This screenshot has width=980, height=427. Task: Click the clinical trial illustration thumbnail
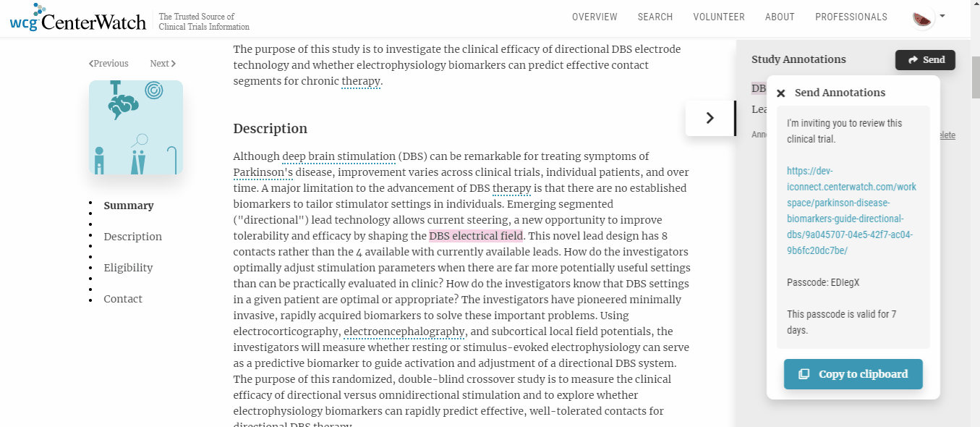pos(136,127)
